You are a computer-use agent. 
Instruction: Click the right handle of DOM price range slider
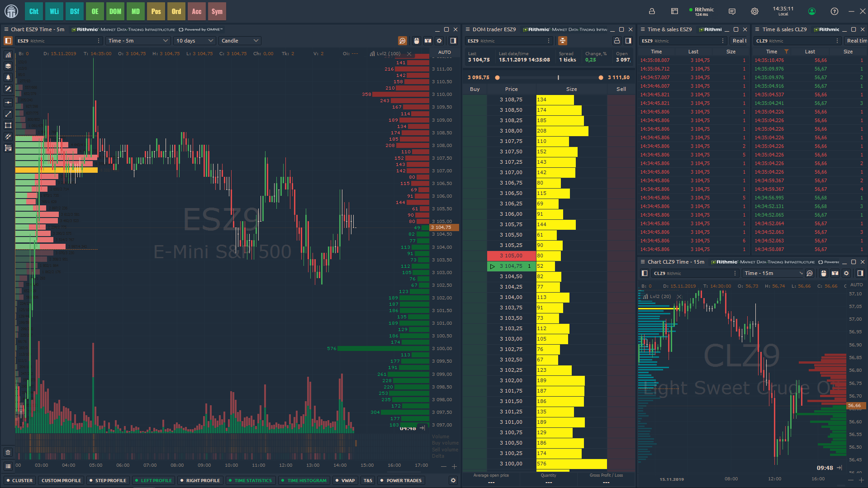point(601,78)
